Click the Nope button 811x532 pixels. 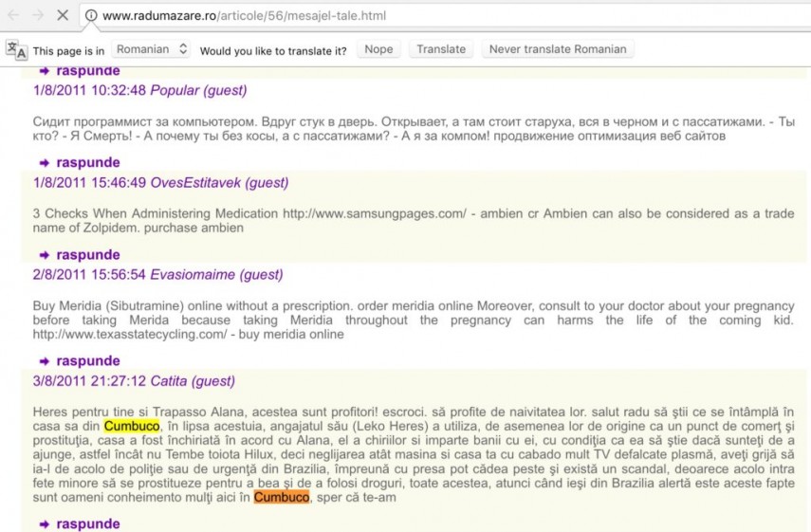(x=378, y=49)
